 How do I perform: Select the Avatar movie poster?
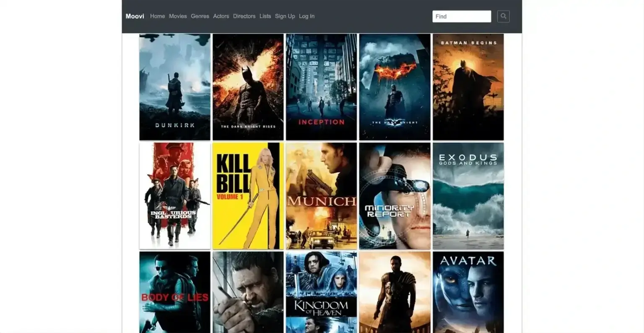point(468,292)
